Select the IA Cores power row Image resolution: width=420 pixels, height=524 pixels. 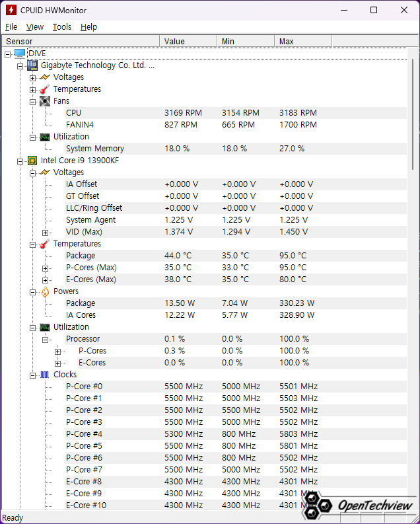click(236, 315)
